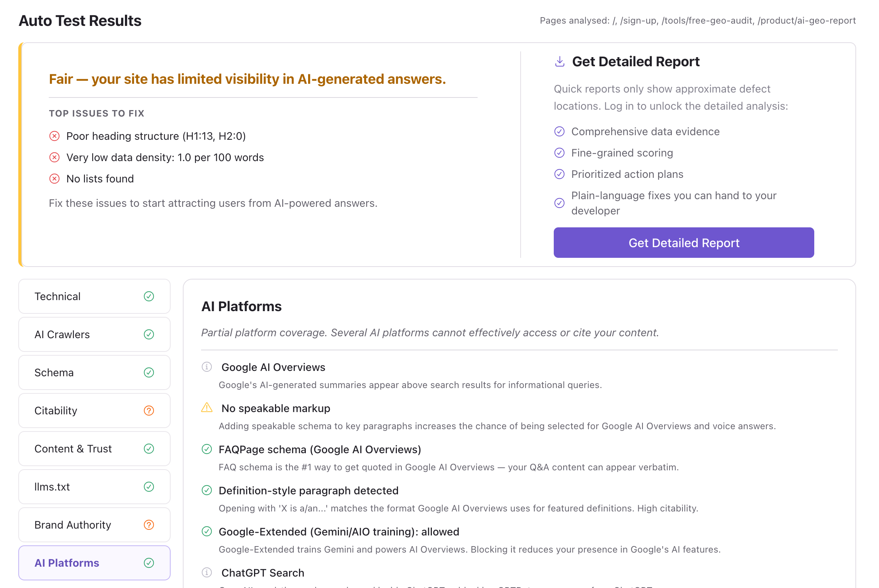Viewport: 879px width, 588px height.
Task: Click the purple Get Detailed Report button
Action: coord(684,243)
